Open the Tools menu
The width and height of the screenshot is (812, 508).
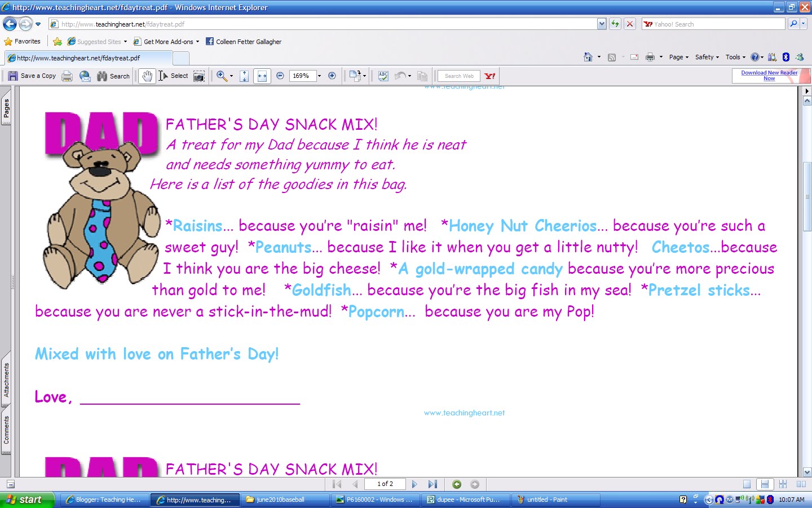pyautogui.click(x=735, y=57)
